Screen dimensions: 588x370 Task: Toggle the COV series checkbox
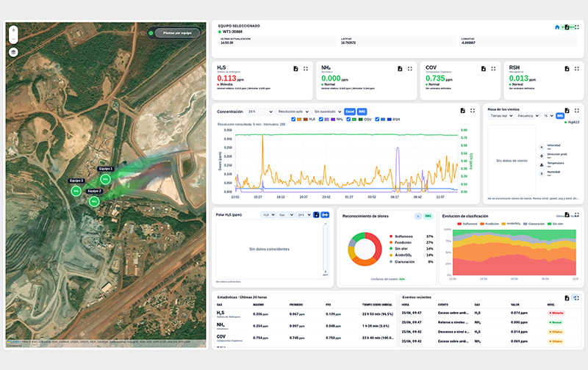(348, 120)
